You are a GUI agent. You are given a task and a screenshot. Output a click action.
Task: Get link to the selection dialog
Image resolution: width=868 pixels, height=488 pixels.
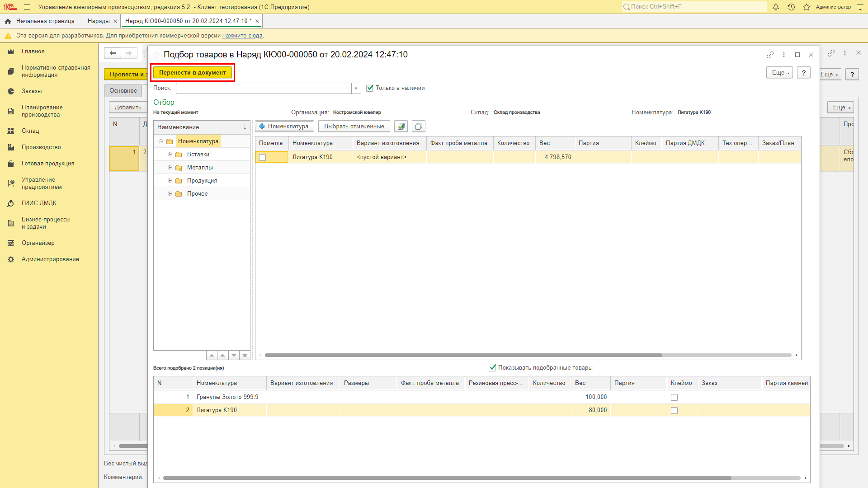(770, 55)
